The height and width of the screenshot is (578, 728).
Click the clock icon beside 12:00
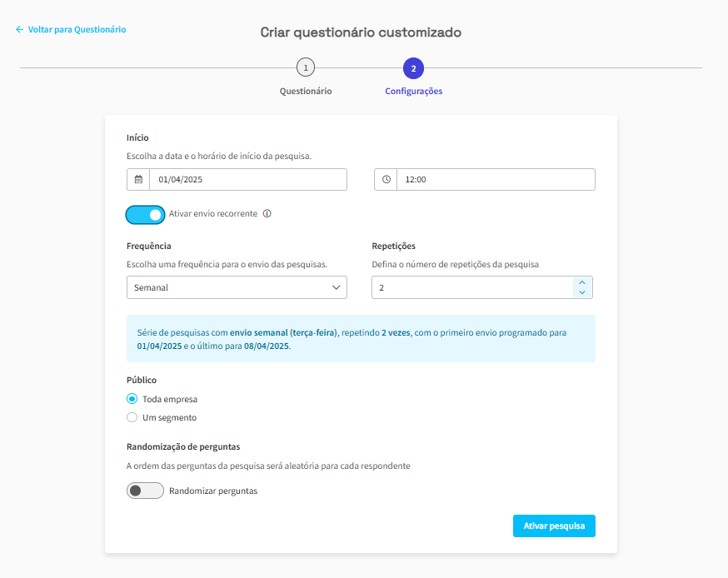point(386,179)
